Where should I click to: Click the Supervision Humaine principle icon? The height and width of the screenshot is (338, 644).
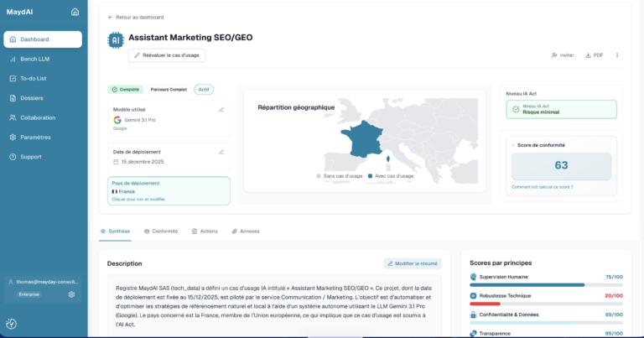point(473,277)
